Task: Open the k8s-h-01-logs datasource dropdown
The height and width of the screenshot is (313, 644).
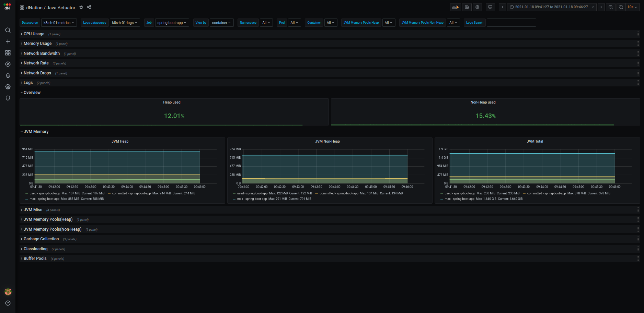Action: (125, 23)
